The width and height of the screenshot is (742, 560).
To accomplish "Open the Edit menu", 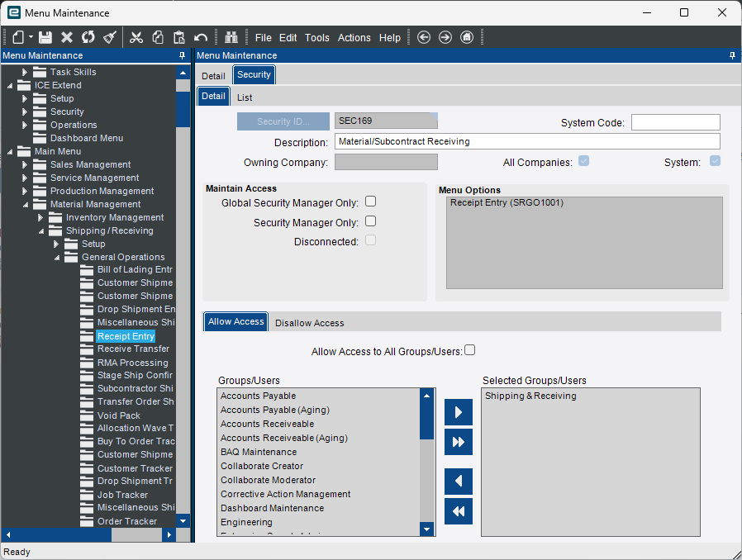I will tap(288, 38).
